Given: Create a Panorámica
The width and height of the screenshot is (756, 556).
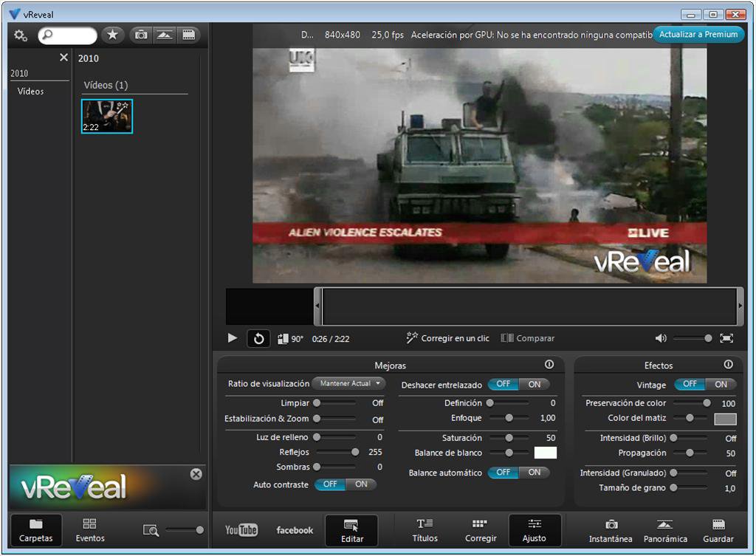Looking at the screenshot, I should pos(665,530).
